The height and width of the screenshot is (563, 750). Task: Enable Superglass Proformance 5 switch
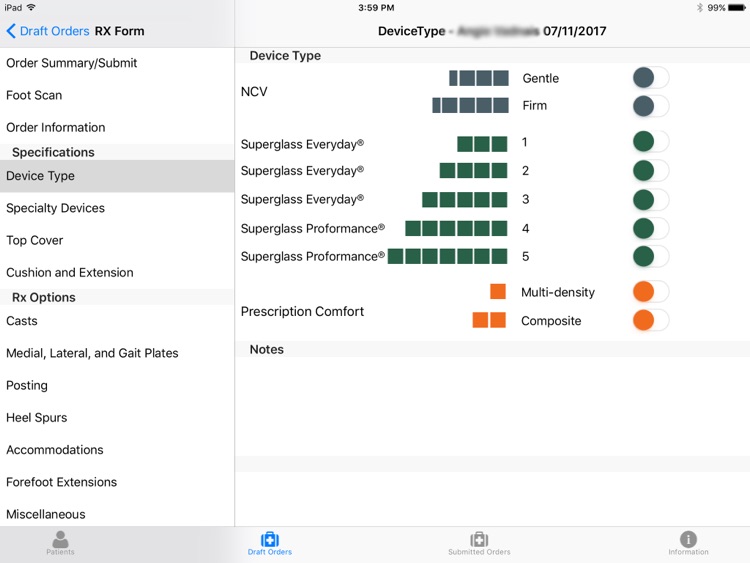tap(651, 257)
